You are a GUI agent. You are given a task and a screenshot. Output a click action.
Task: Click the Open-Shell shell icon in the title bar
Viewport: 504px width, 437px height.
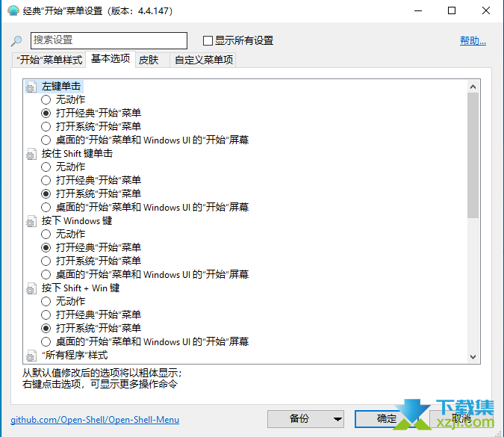13,10
